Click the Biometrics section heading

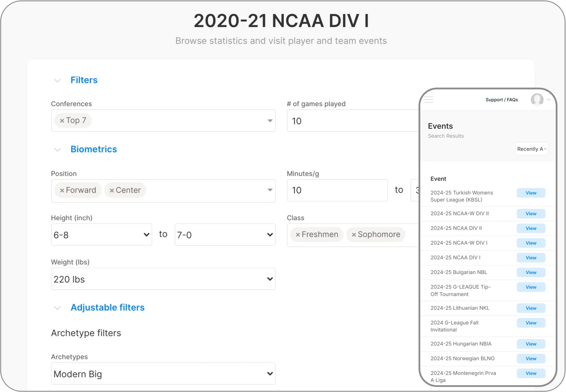click(x=94, y=149)
